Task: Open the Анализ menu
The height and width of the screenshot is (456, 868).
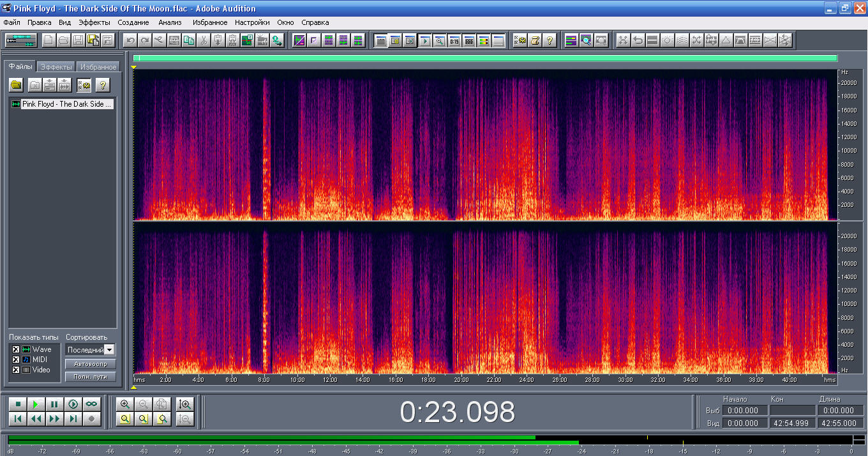Action: tap(170, 22)
